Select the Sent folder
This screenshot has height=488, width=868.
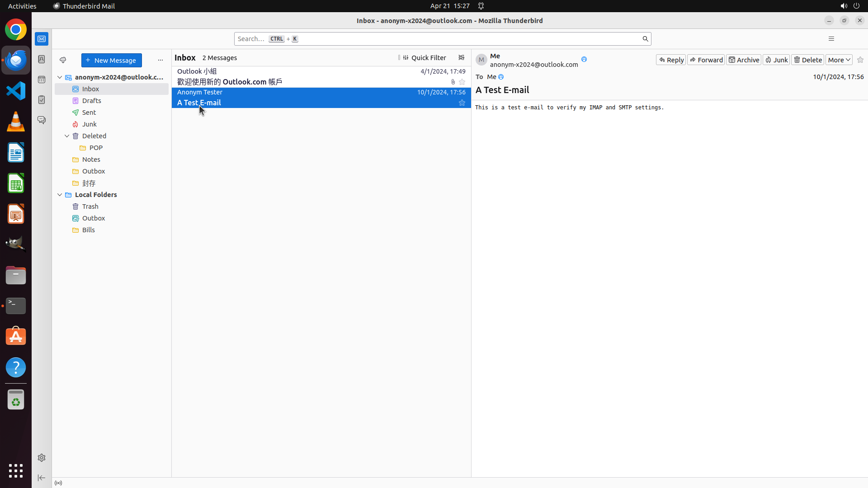[89, 113]
